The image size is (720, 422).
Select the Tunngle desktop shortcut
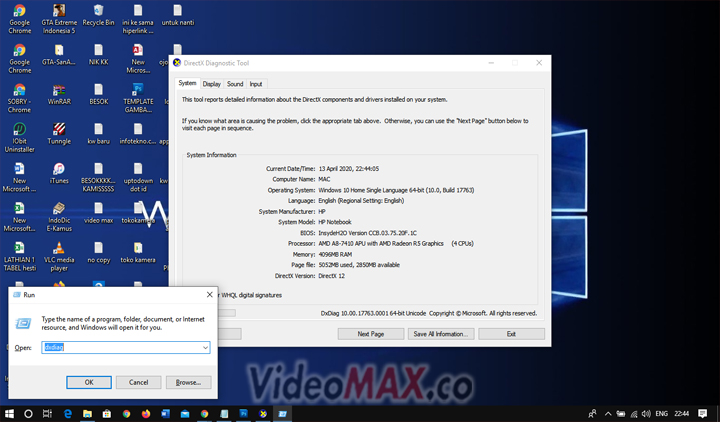pos(59,134)
